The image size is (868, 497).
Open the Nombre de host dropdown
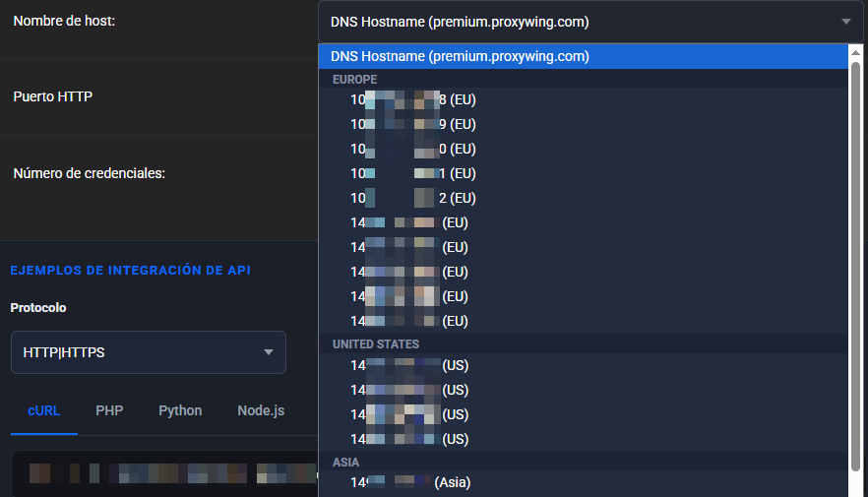click(x=590, y=22)
